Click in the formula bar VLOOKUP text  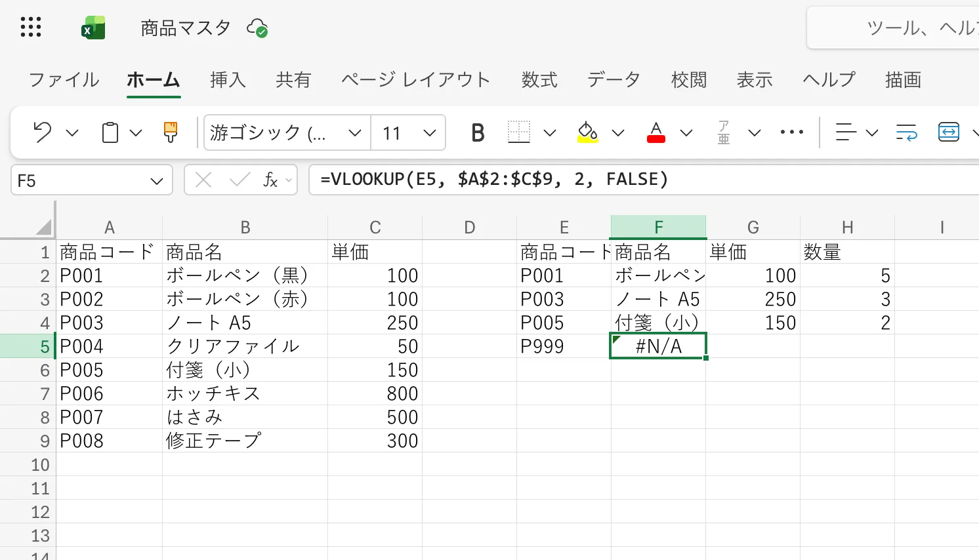494,180
